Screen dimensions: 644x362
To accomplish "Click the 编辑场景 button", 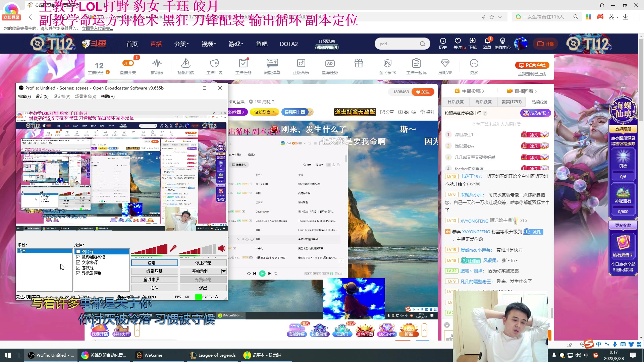I will coord(154,271).
